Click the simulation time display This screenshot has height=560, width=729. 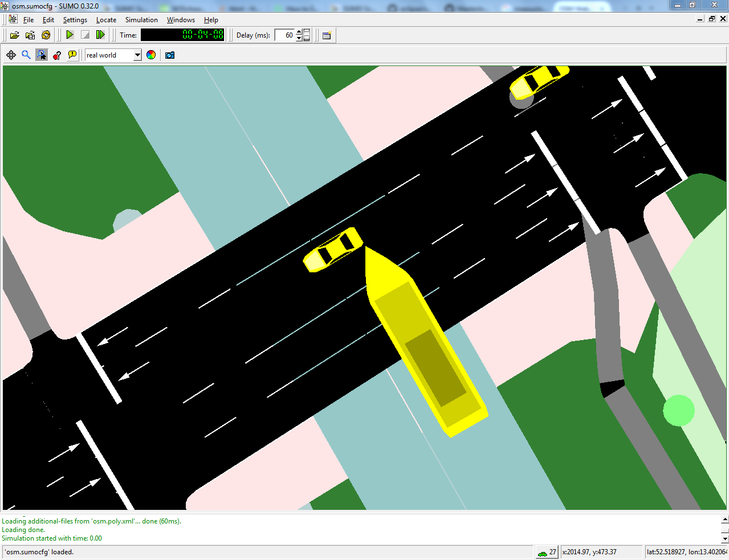coord(182,35)
